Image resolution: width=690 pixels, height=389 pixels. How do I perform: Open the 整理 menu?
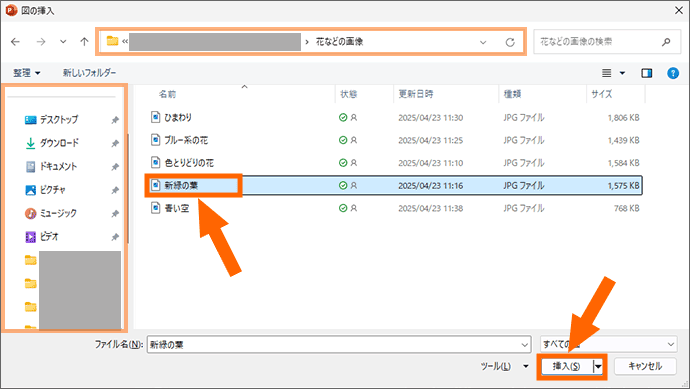[x=26, y=73]
